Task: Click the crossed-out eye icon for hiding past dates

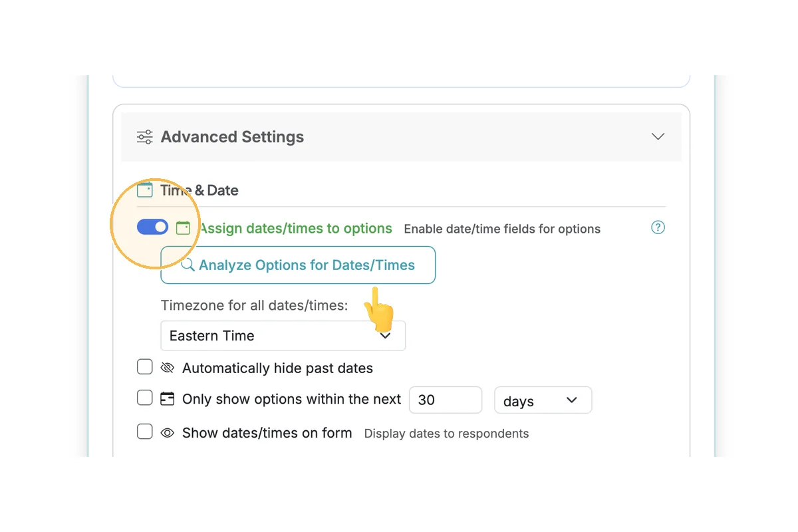Action: point(167,368)
